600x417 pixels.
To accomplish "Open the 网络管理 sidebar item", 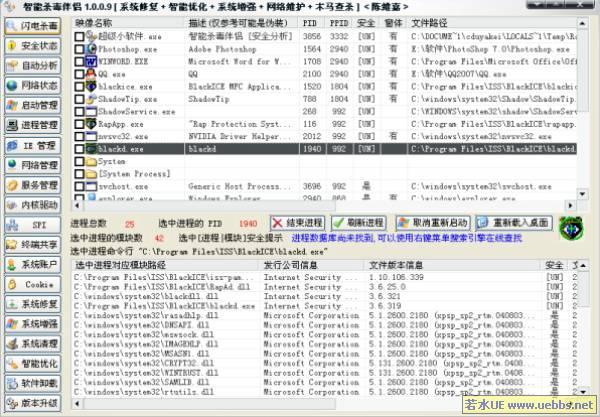I will 33,166.
